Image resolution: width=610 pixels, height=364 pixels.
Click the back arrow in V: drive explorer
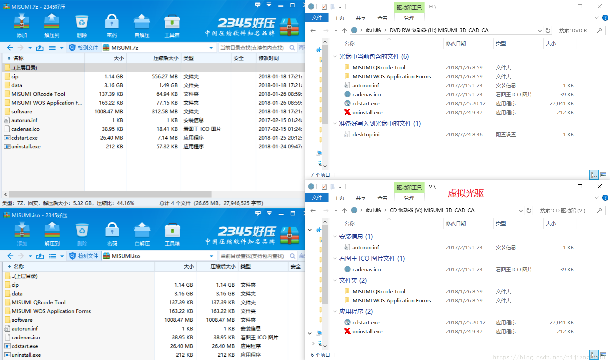(313, 210)
